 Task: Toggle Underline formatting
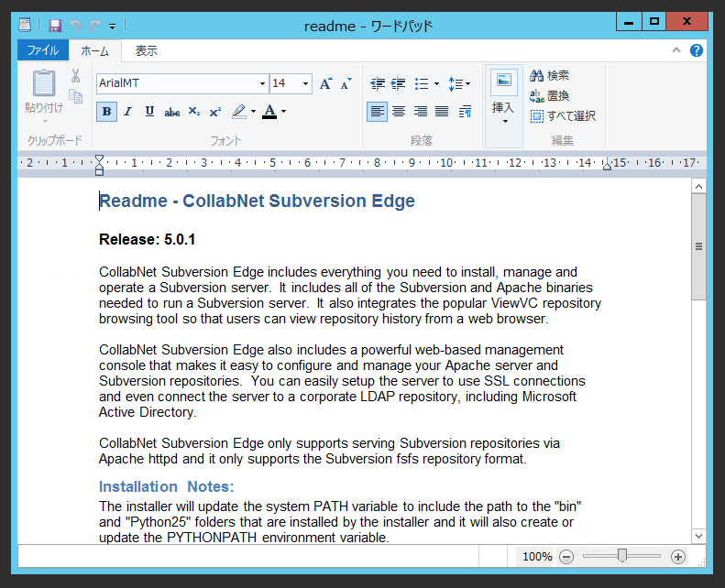coord(149,112)
